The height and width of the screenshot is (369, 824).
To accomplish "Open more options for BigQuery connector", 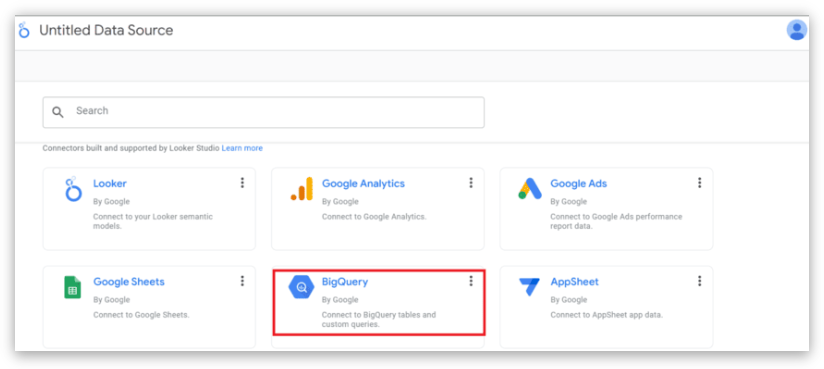I will [x=471, y=281].
